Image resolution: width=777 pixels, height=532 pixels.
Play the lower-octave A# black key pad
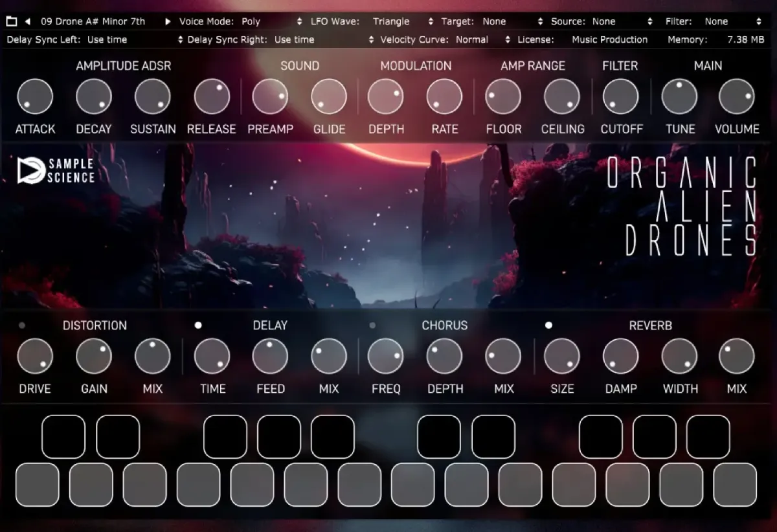click(x=333, y=437)
